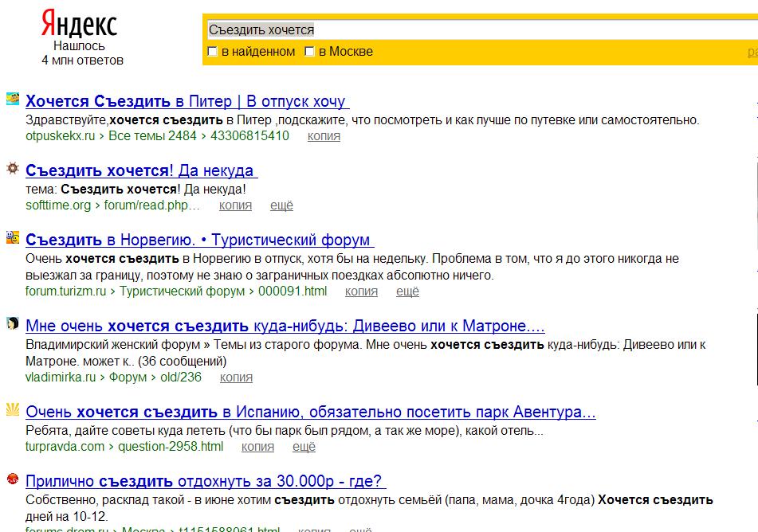Click 'old/236' breadcrumb link

click(181, 377)
